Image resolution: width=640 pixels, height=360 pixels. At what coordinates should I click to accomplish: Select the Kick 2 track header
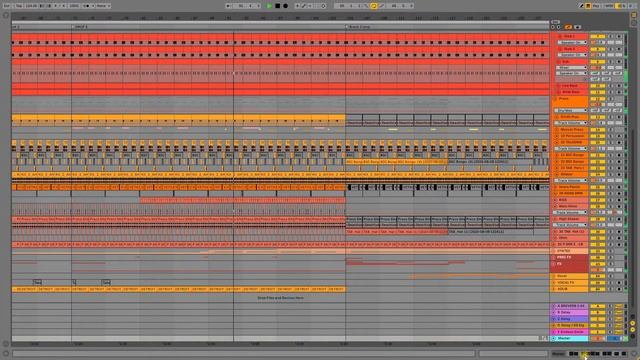[574, 49]
